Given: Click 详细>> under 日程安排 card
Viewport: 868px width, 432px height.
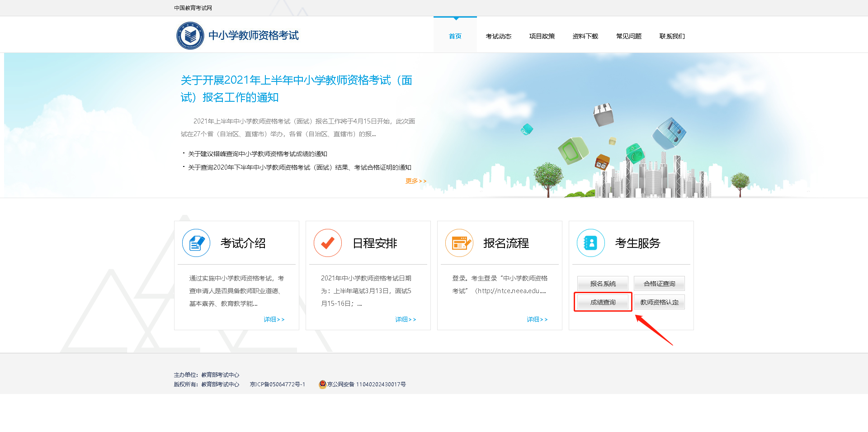Looking at the screenshot, I should [x=406, y=319].
